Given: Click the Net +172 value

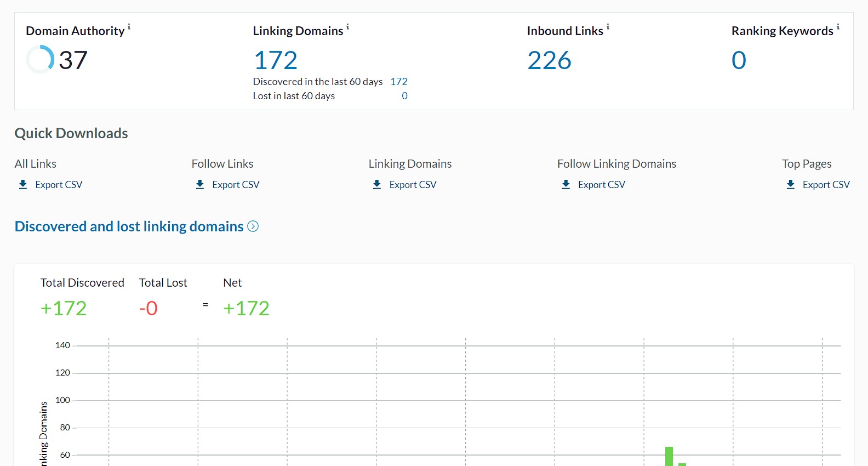Looking at the screenshot, I should (x=247, y=309).
